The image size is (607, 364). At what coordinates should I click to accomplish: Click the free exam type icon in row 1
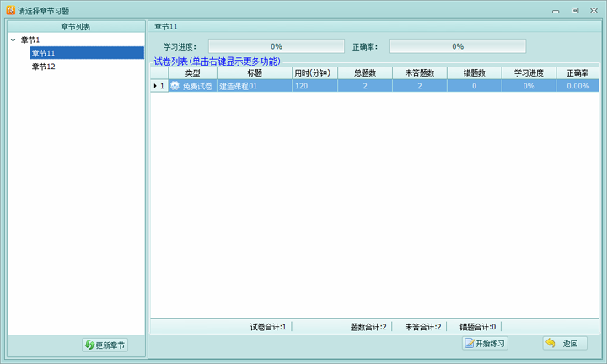tap(175, 86)
